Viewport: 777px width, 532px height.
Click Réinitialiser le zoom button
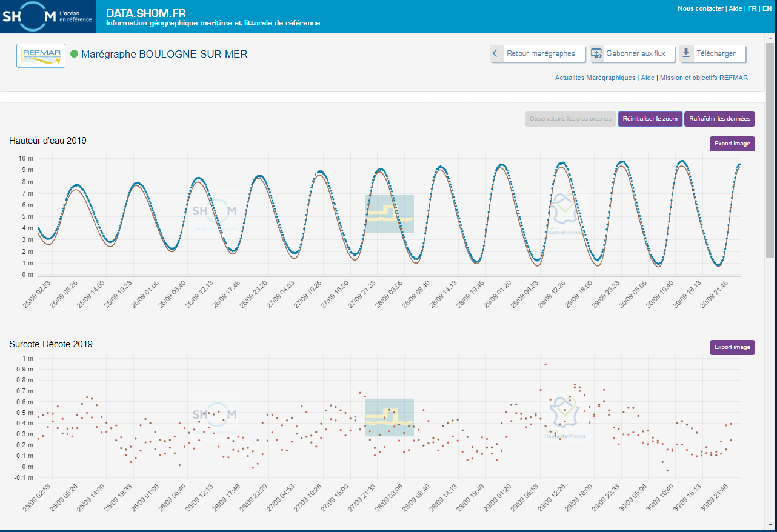coord(650,119)
